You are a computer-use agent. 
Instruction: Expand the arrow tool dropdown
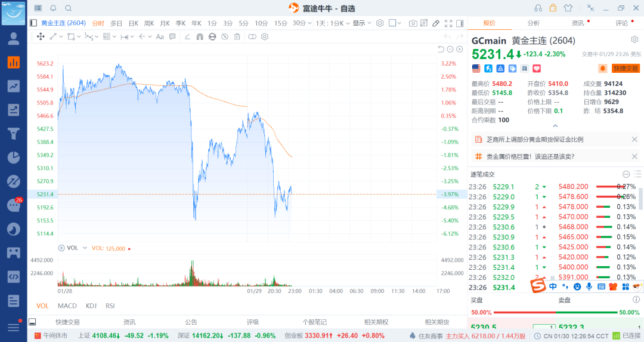[x=150, y=36]
